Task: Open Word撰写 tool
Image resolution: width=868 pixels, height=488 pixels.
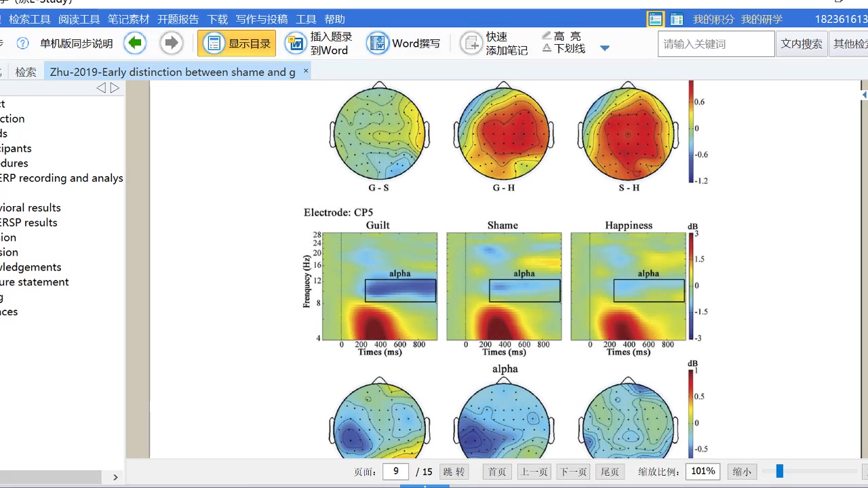Action: coord(403,43)
